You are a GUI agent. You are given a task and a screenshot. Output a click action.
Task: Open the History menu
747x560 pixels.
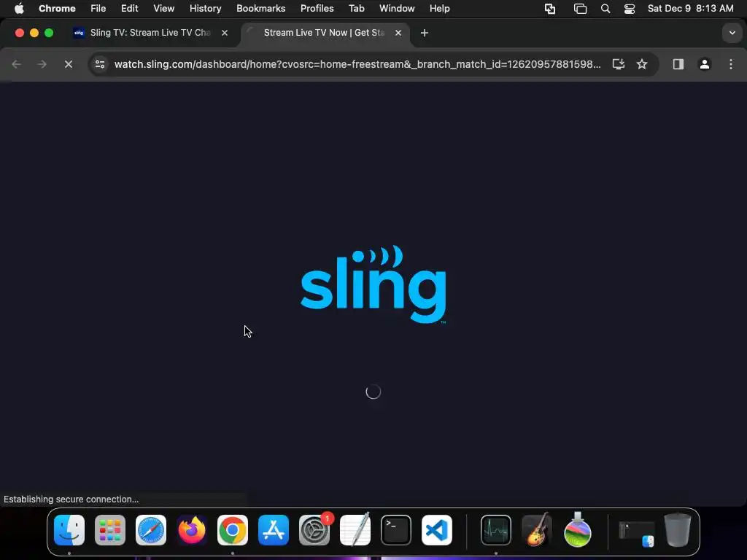click(205, 9)
